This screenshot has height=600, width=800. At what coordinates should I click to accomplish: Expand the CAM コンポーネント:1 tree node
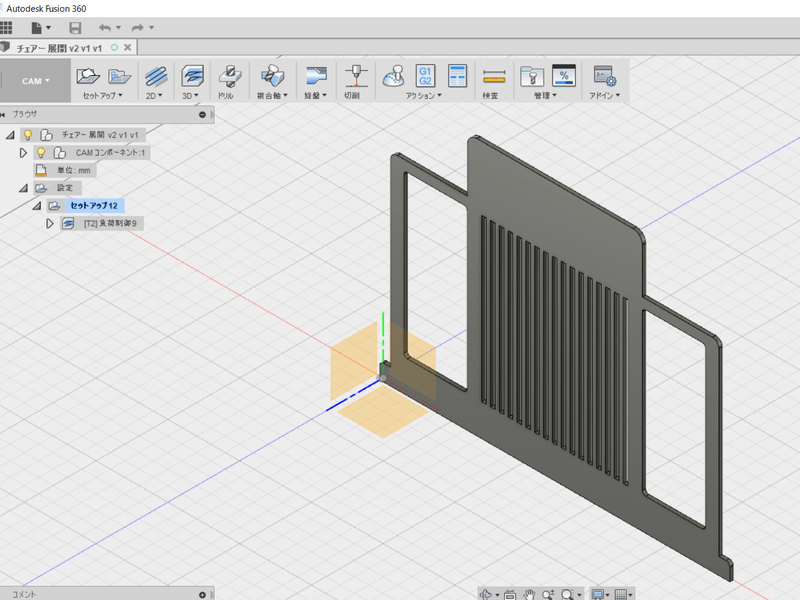pyautogui.click(x=24, y=152)
